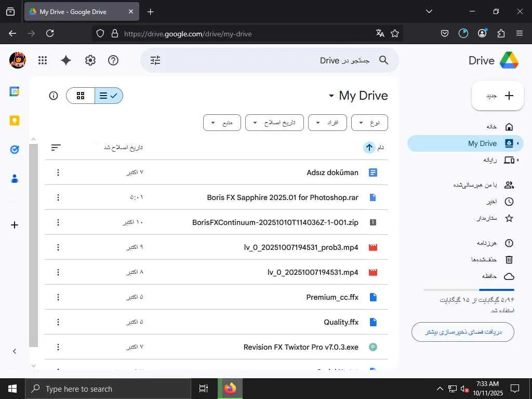532x399 pixels.
Task: Open اخیر recent files
Action: coord(465,202)
